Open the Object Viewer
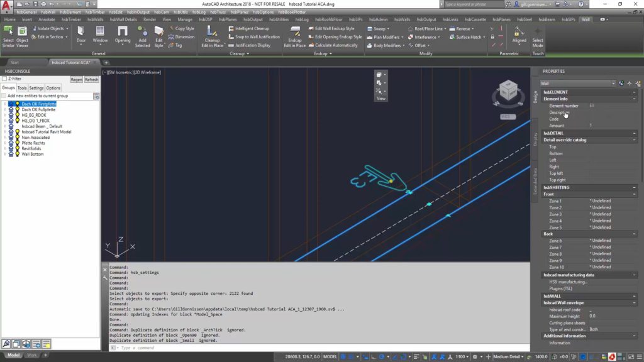644x362 pixels. (x=22, y=36)
